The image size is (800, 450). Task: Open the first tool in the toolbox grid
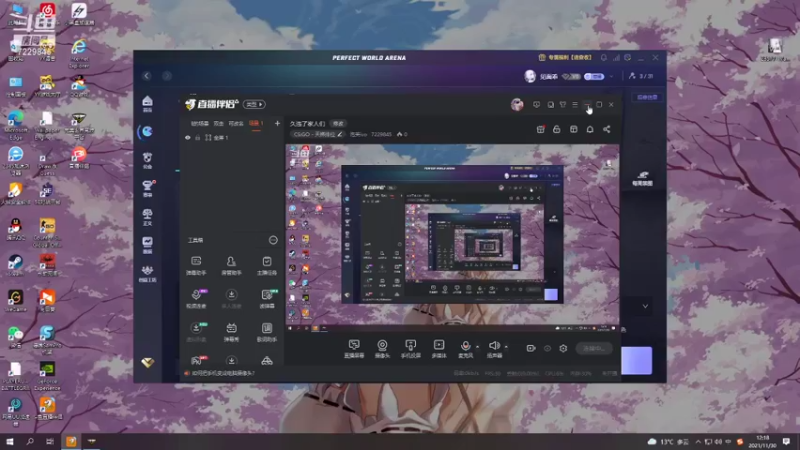196,265
